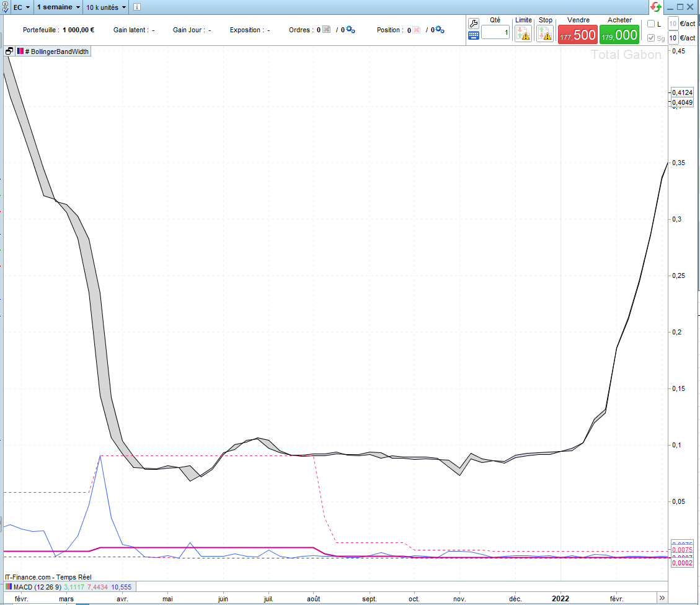Click the Vendre 177,500 button
The width and height of the screenshot is (700, 605).
tap(578, 34)
